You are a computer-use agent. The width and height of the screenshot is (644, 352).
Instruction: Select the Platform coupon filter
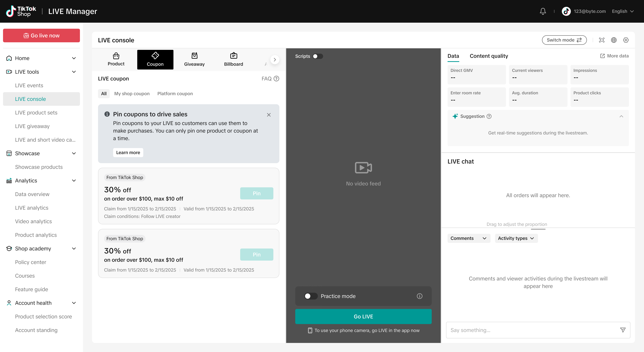(x=175, y=94)
